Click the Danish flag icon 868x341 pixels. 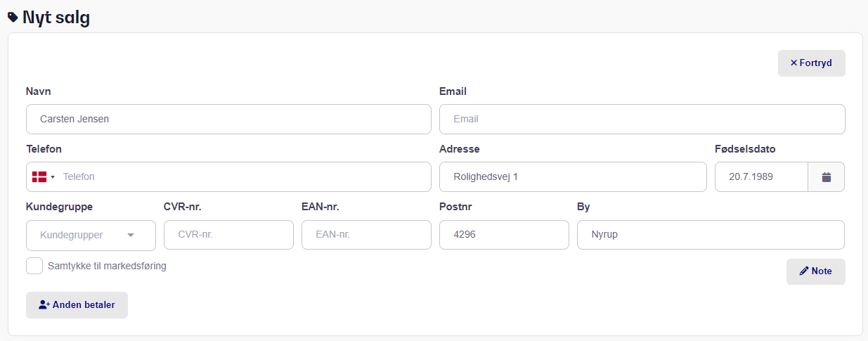[39, 177]
